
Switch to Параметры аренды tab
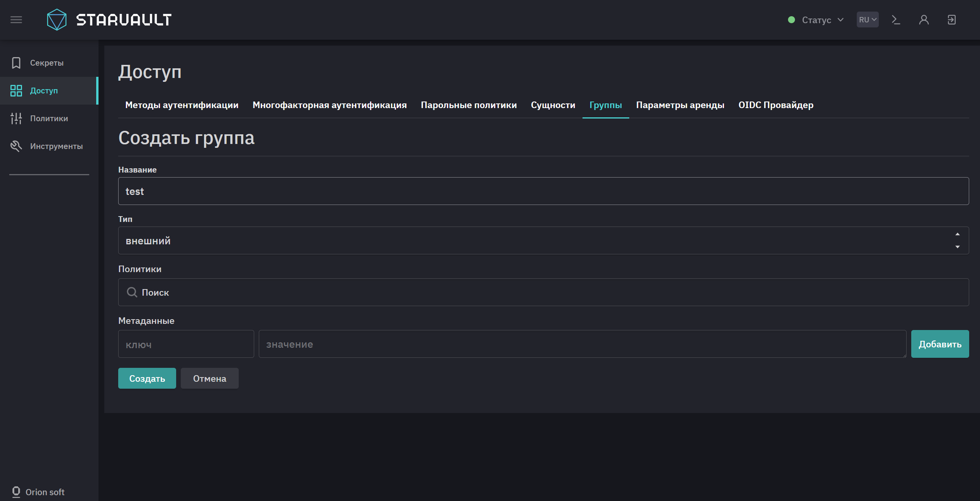click(680, 105)
